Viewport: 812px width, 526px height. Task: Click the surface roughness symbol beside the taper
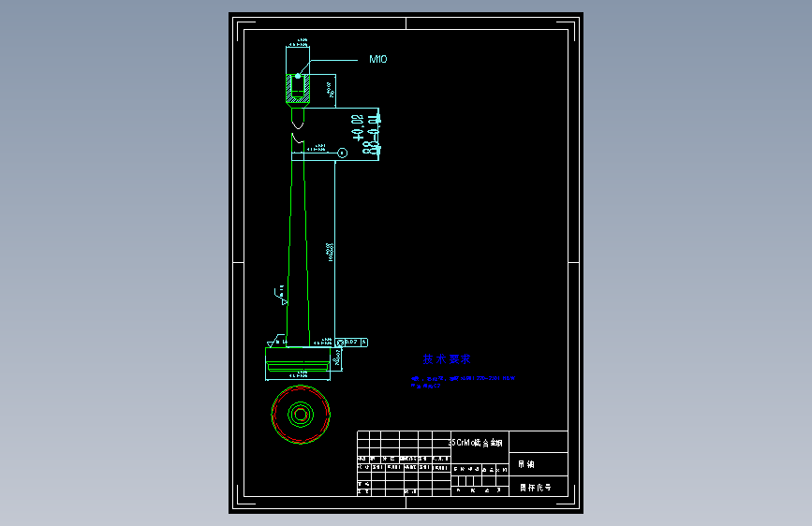click(280, 296)
